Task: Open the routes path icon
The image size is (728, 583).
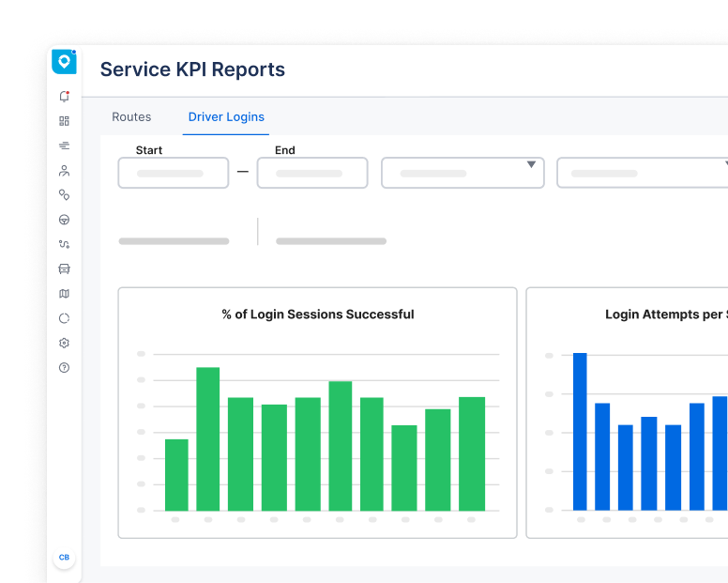Action: pyautogui.click(x=64, y=244)
